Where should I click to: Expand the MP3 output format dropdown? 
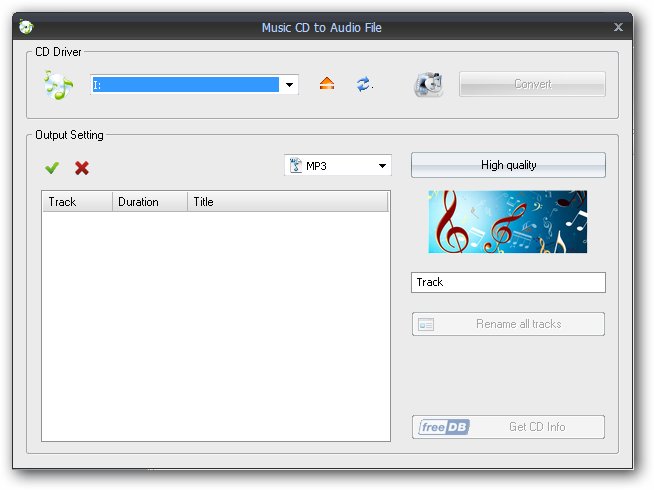tap(382, 166)
